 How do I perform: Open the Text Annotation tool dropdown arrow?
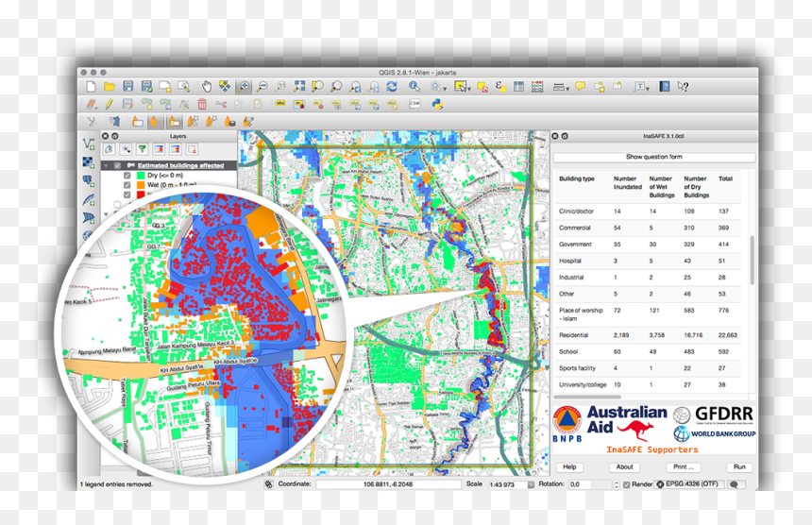click(648, 89)
